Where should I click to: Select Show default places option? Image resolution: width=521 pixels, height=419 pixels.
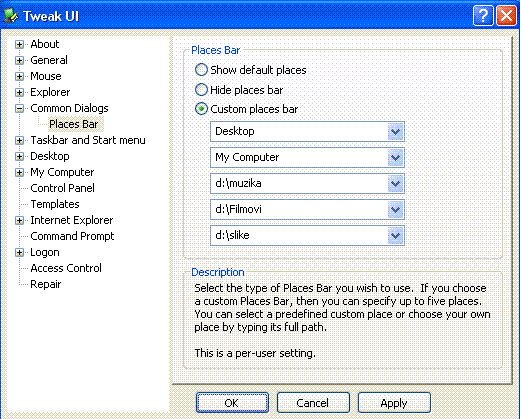(x=201, y=70)
